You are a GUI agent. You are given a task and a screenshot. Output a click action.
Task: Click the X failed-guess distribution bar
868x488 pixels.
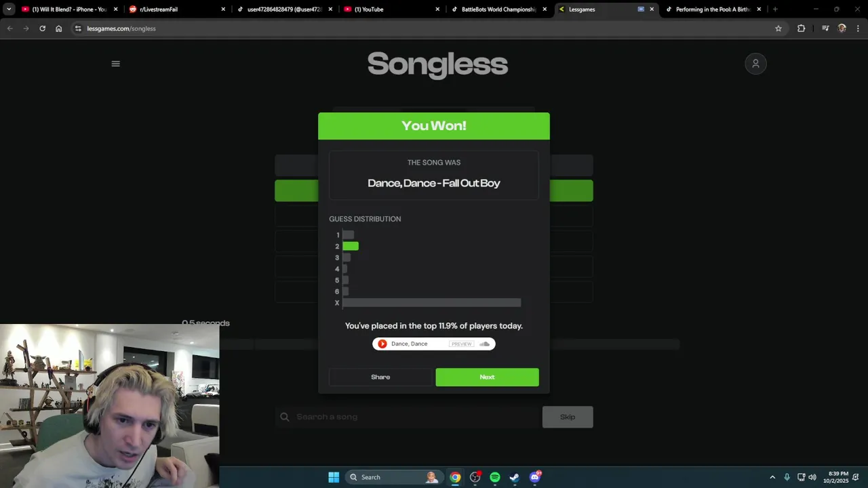(432, 303)
